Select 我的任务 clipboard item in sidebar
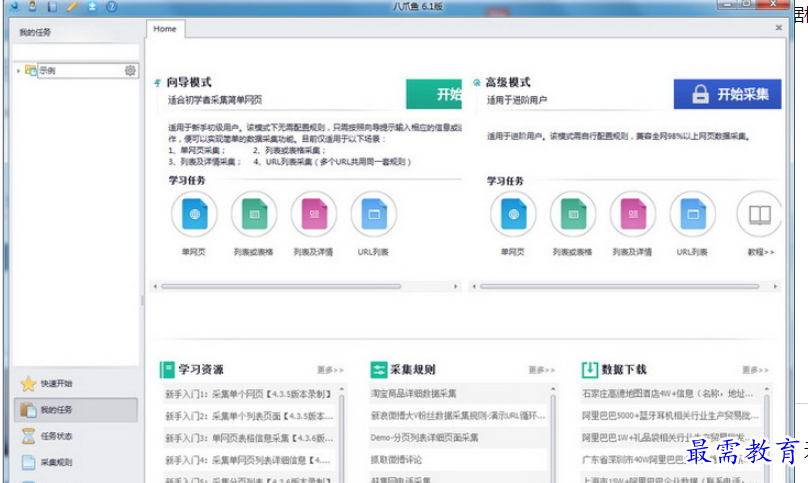 pos(76,410)
